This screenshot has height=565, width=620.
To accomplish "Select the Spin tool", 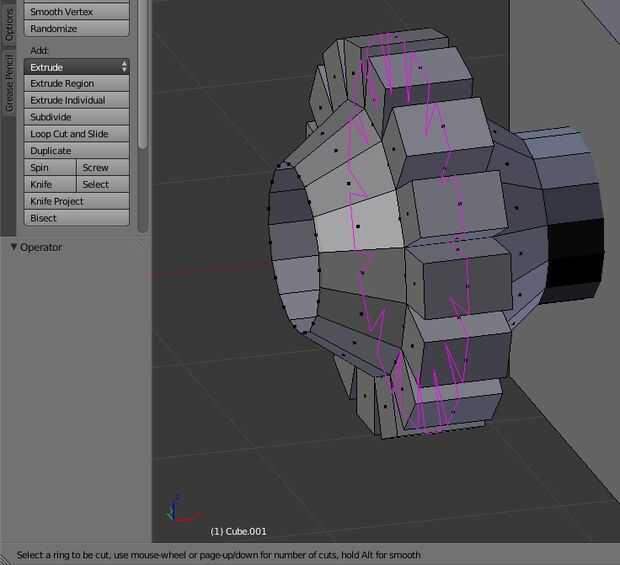I will [50, 168].
